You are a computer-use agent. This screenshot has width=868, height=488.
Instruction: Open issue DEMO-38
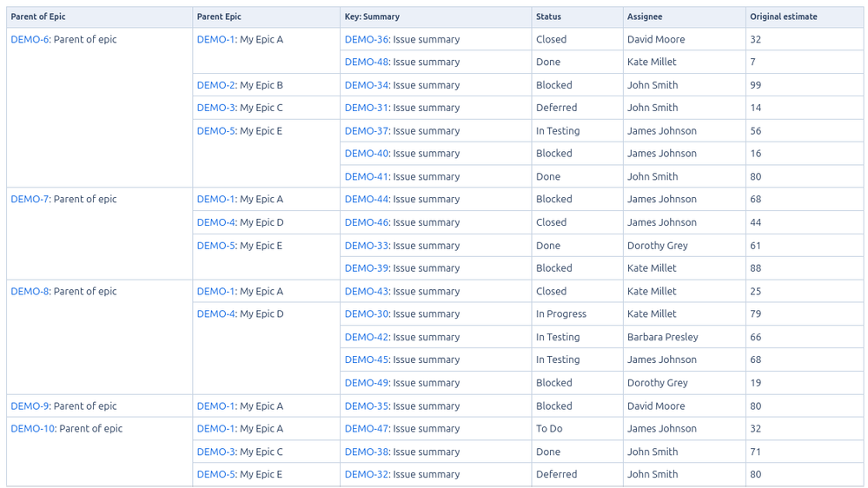(367, 452)
